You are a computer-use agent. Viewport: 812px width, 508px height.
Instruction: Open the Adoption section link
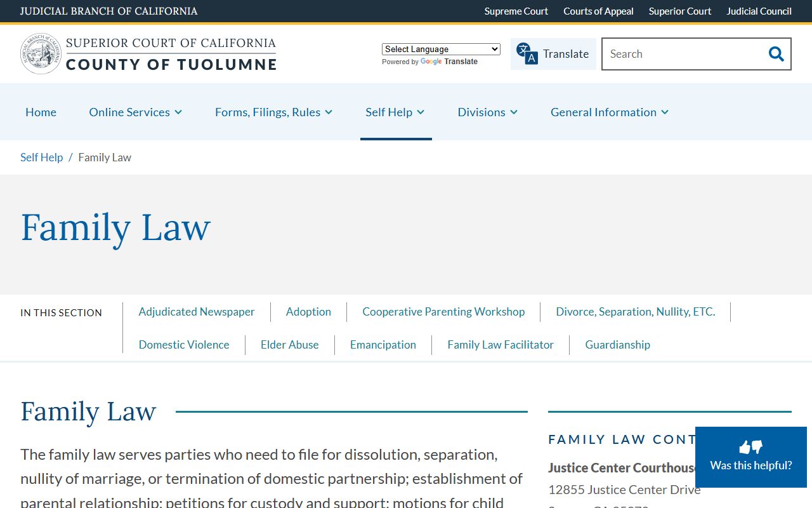[x=308, y=312]
